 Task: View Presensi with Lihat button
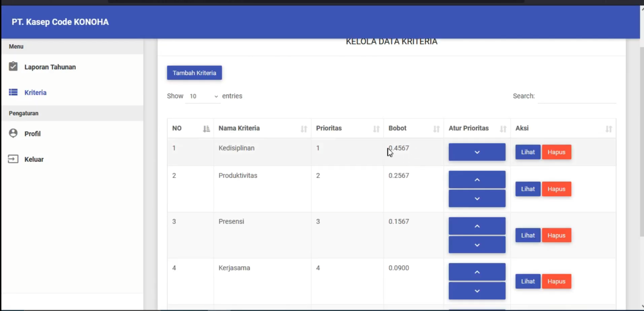(x=528, y=235)
